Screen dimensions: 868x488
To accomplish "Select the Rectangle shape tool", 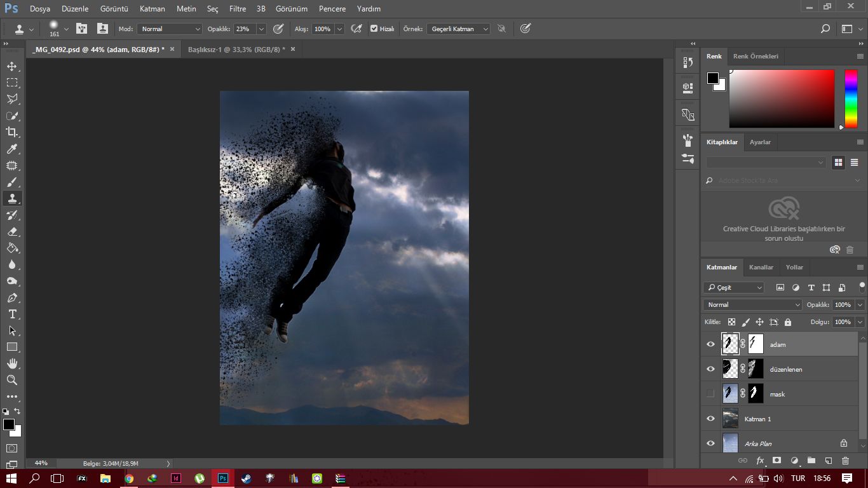I will pos(12,347).
